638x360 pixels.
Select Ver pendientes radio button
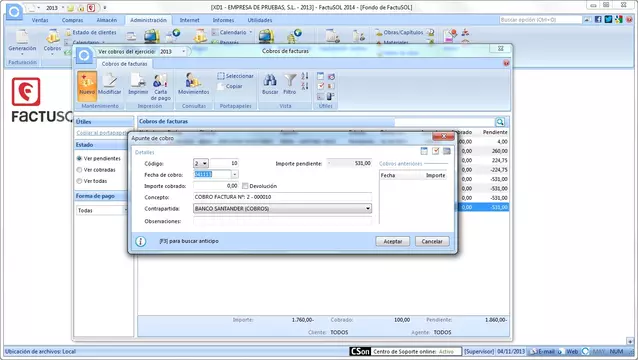click(x=79, y=158)
